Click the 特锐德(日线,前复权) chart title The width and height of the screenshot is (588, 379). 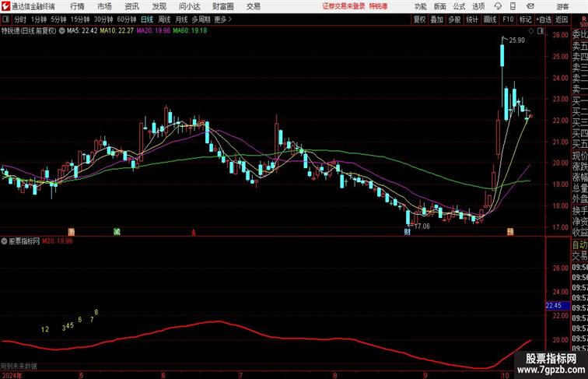29,31
